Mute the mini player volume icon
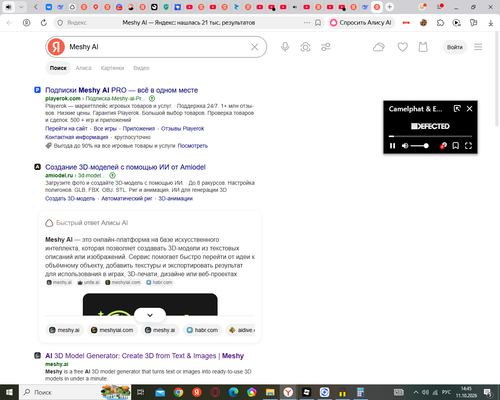500x400 pixels. [x=405, y=146]
